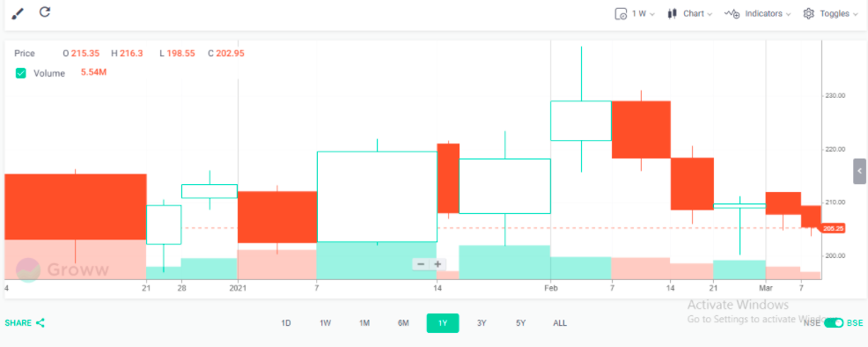868x347 pixels.
Task: Click the 230.00 price axis label
Action: click(x=835, y=96)
